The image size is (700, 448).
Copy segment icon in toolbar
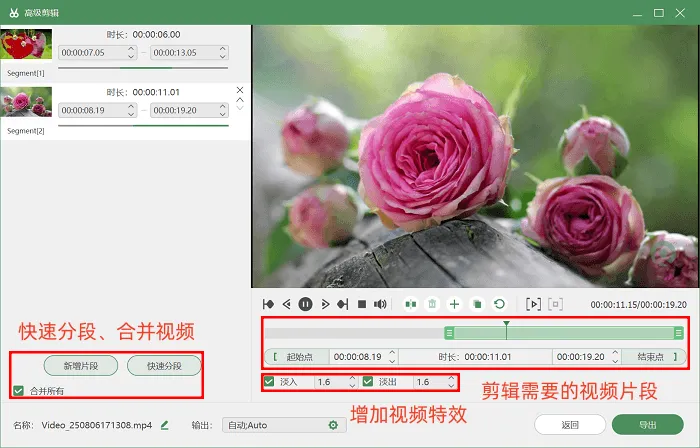(x=477, y=304)
